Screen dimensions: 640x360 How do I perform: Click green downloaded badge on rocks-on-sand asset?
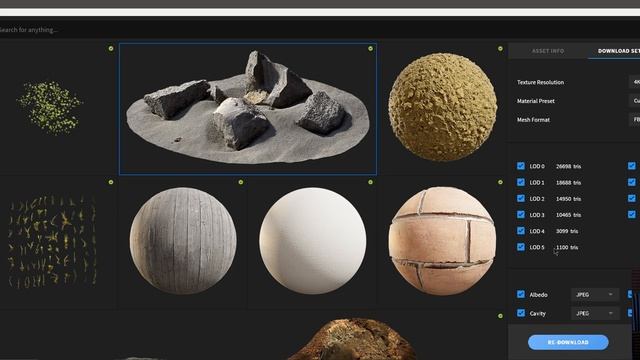(370, 49)
